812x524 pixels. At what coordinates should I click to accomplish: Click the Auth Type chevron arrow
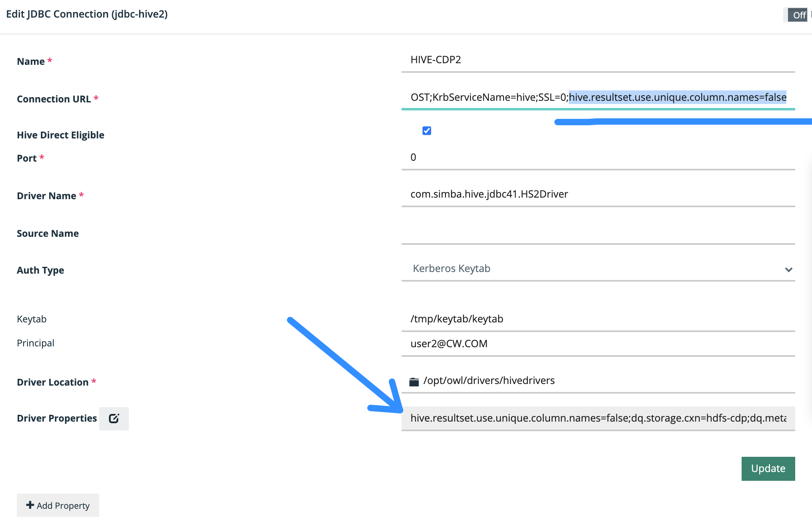pyautogui.click(x=788, y=270)
